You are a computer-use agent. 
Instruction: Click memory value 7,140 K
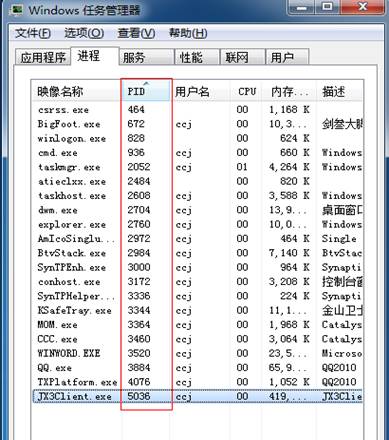click(289, 253)
